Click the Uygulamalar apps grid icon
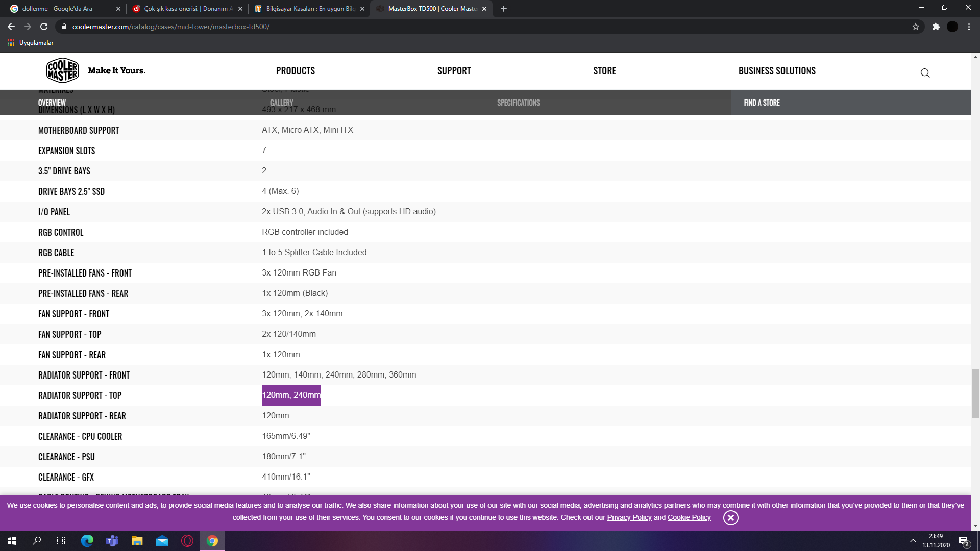 [x=11, y=43]
